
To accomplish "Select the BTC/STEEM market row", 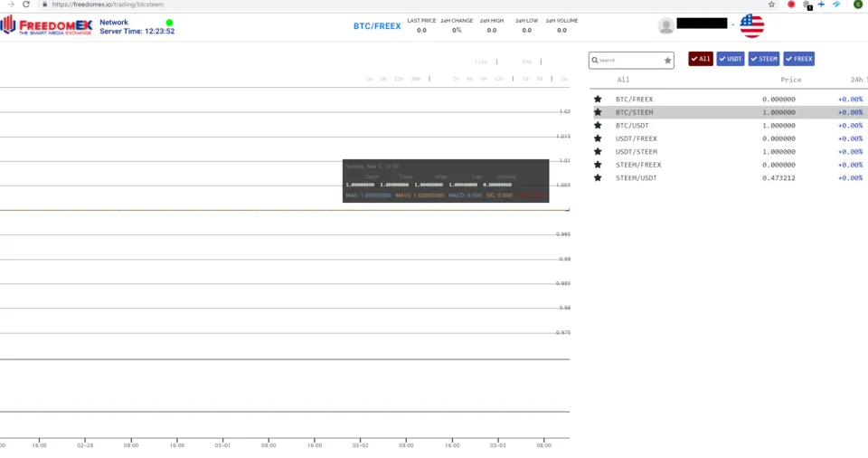I will pos(729,112).
